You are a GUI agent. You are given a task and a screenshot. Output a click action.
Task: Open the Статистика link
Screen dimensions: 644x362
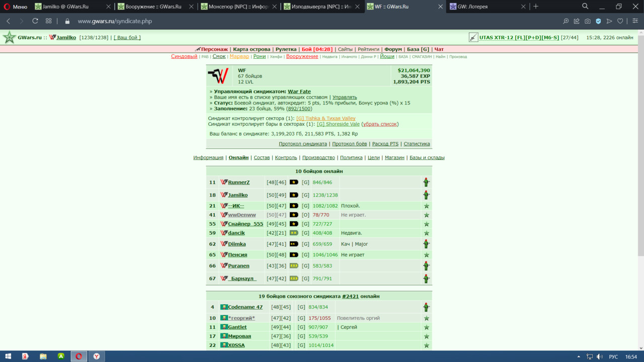point(417,144)
